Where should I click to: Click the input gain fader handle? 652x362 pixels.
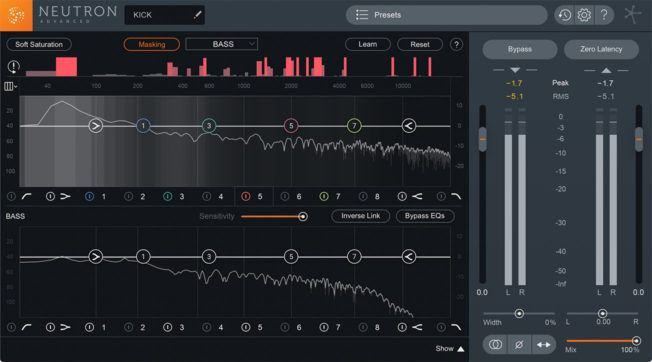pos(482,139)
